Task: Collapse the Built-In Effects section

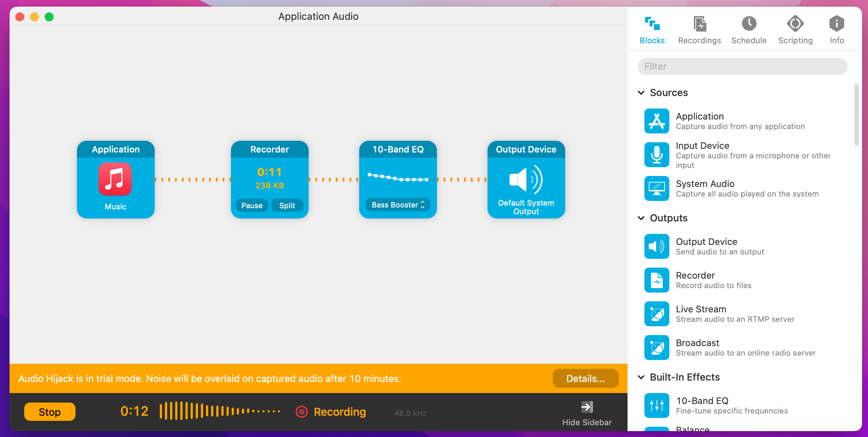Action: [x=641, y=377]
